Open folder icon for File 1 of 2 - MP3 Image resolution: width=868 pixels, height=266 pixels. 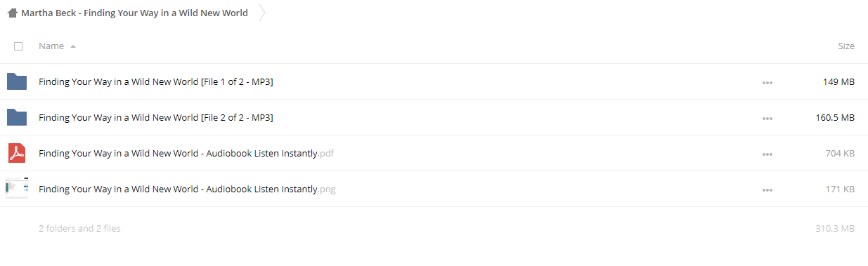click(17, 81)
